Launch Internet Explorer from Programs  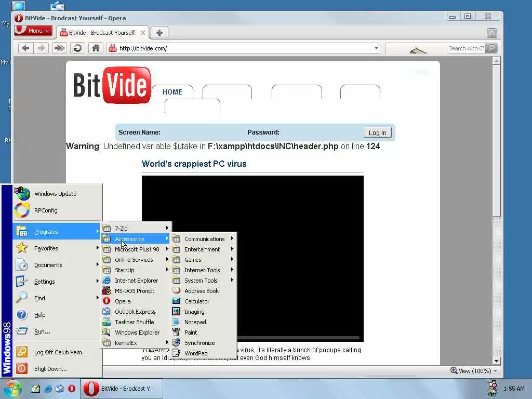pos(136,281)
